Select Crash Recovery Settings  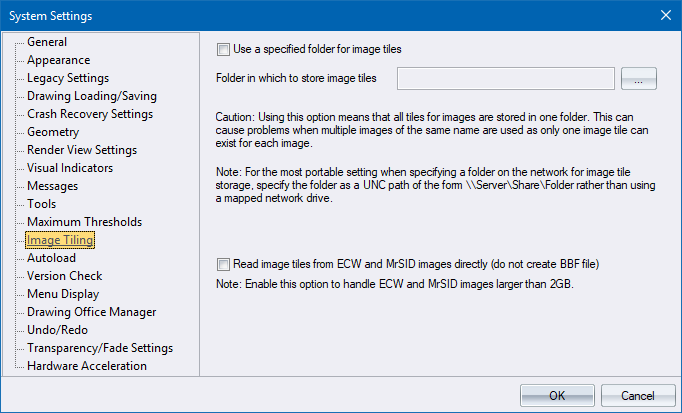[x=89, y=114]
